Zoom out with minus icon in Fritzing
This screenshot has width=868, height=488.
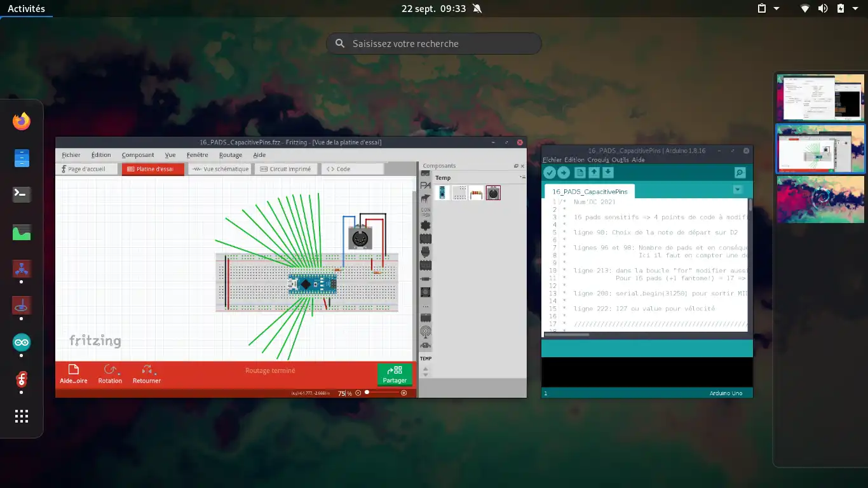(358, 393)
